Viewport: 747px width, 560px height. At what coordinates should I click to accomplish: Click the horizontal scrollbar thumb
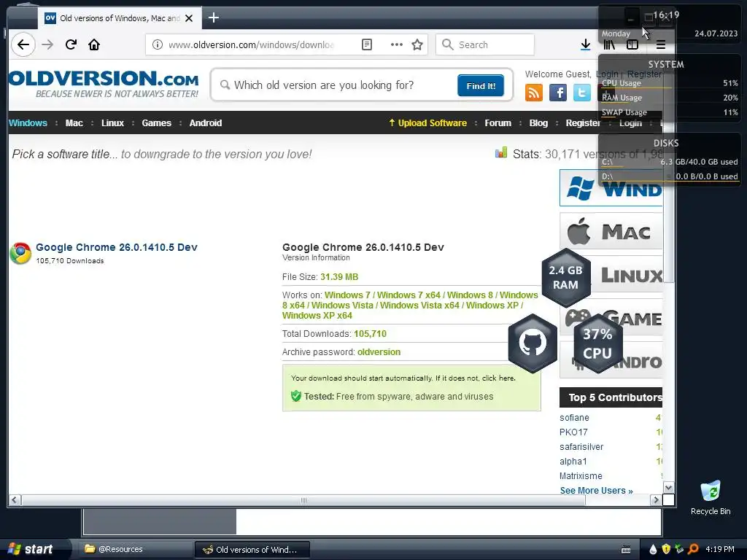pyautogui.click(x=303, y=500)
